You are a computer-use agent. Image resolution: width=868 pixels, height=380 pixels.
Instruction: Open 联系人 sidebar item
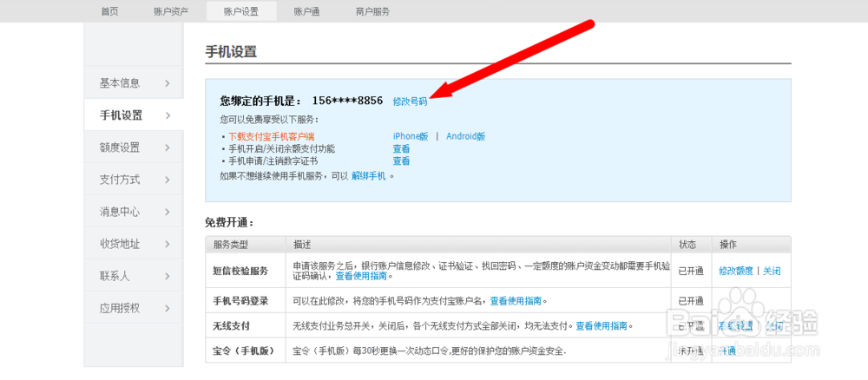coord(134,276)
